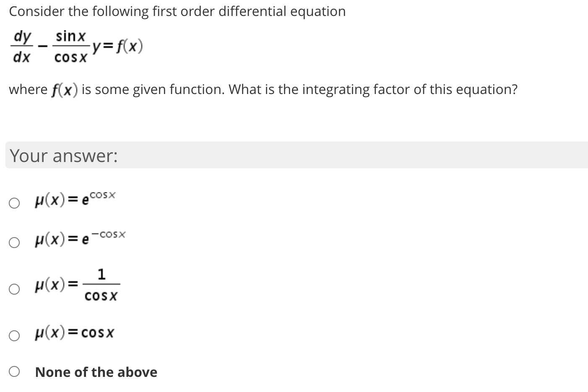
Task: Click the dy/dx fraction in the equation
Action: click(22, 46)
